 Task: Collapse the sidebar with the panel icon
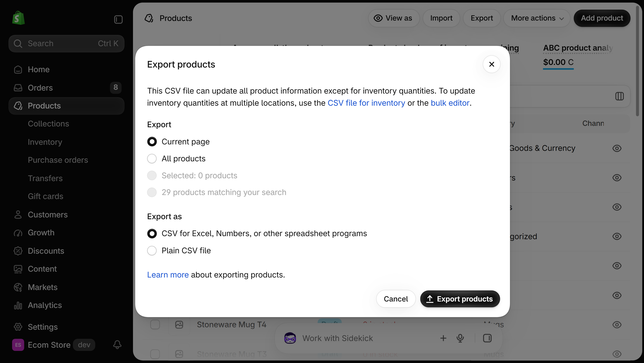[x=118, y=20]
